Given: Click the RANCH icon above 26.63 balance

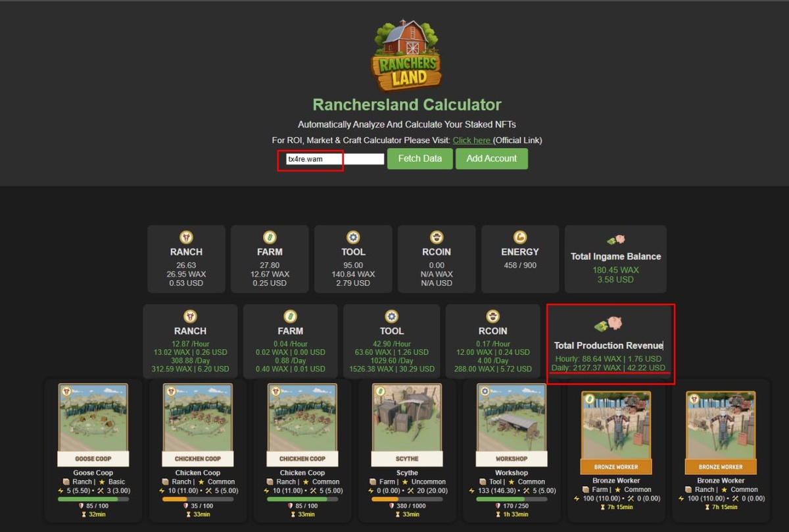Looking at the screenshot, I should pos(186,237).
